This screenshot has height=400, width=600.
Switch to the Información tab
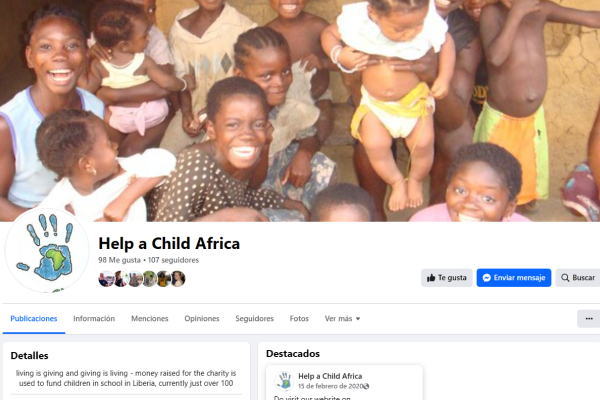point(94,318)
